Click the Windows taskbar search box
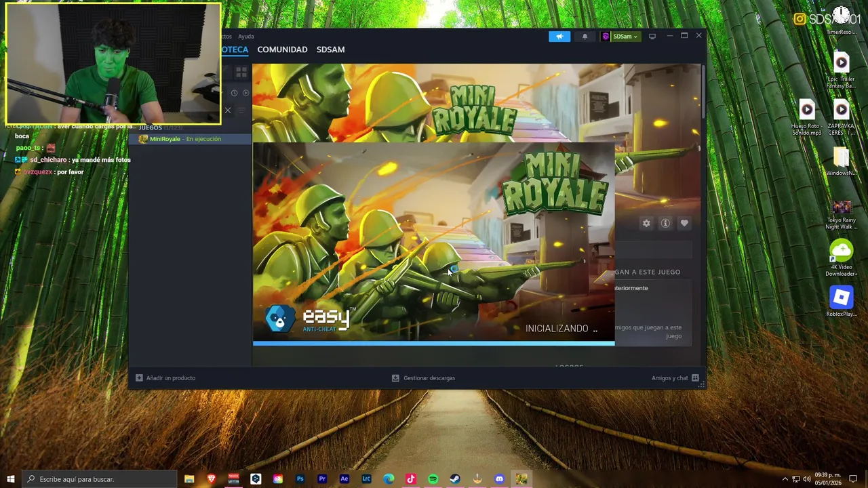Viewport: 868px width, 488px height. pyautogui.click(x=99, y=479)
